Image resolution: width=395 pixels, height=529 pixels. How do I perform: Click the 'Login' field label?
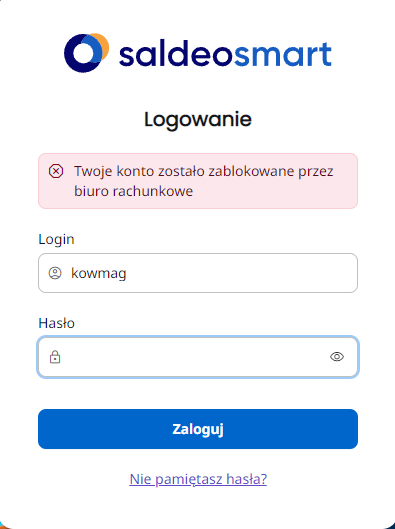[56, 240]
